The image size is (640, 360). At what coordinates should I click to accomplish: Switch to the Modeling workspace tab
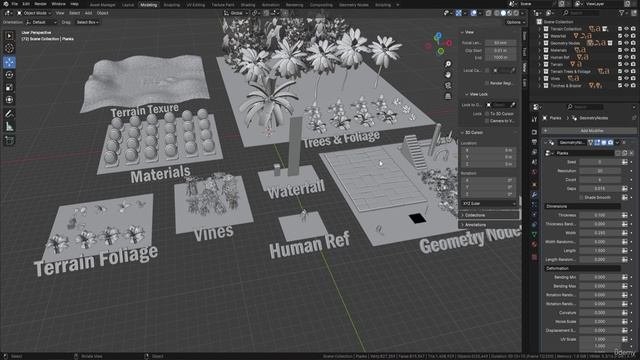tap(148, 5)
